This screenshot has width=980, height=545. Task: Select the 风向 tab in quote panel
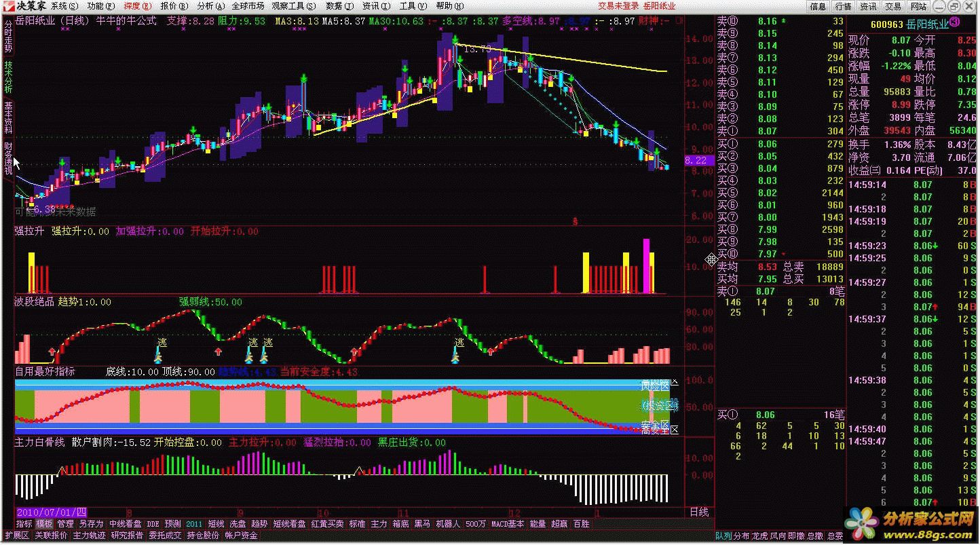tap(778, 535)
